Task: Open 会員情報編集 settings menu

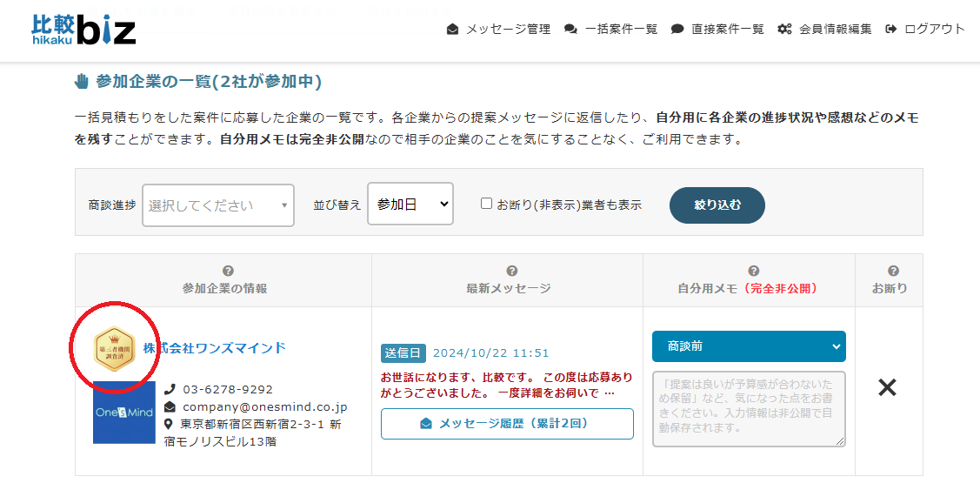Action: click(x=824, y=29)
